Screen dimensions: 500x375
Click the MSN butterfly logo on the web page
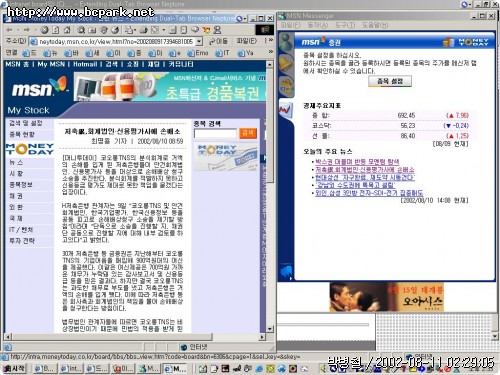coord(39,87)
